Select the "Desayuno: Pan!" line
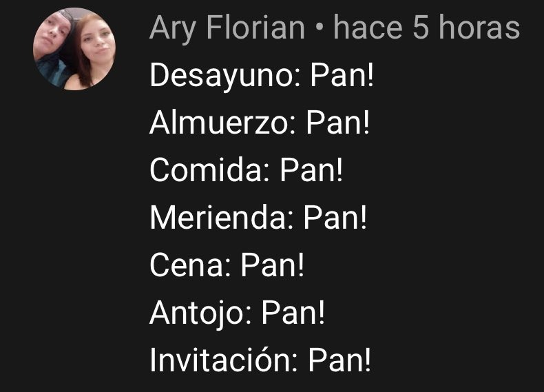The width and height of the screenshot is (544, 392). tap(262, 76)
